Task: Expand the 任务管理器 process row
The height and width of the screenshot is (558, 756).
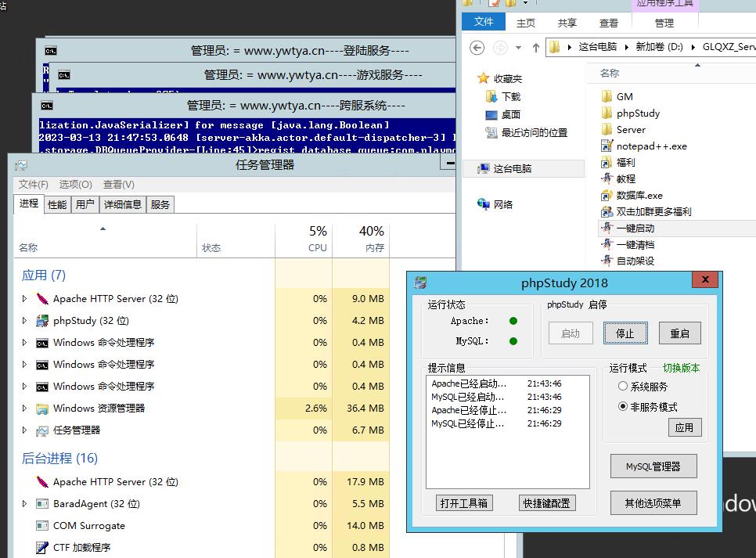Action: [x=24, y=430]
